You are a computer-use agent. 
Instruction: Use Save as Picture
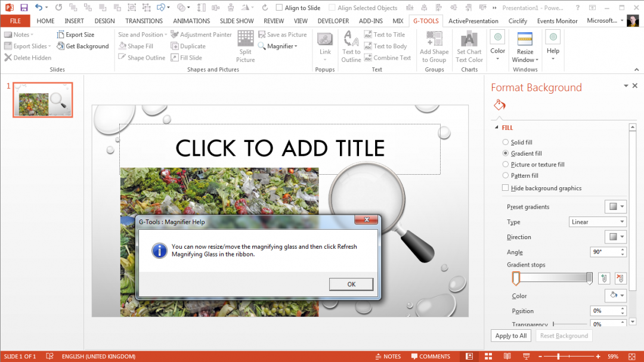tap(283, 34)
